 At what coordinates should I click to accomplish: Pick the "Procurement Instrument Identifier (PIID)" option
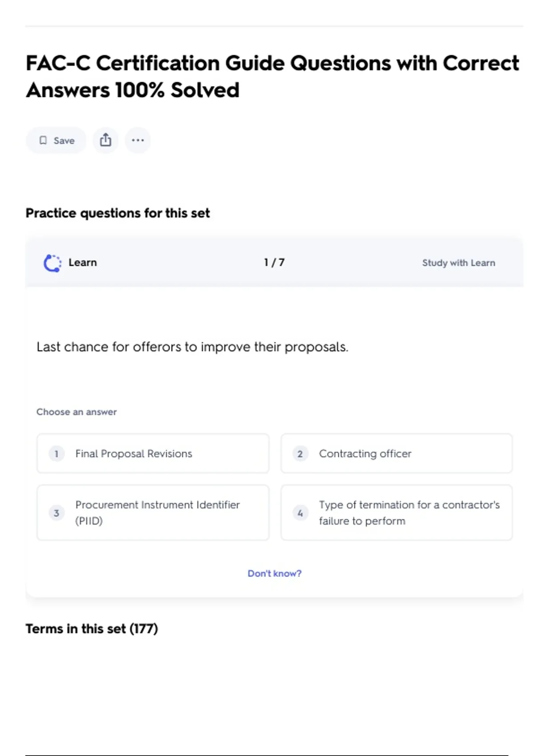[x=157, y=513]
